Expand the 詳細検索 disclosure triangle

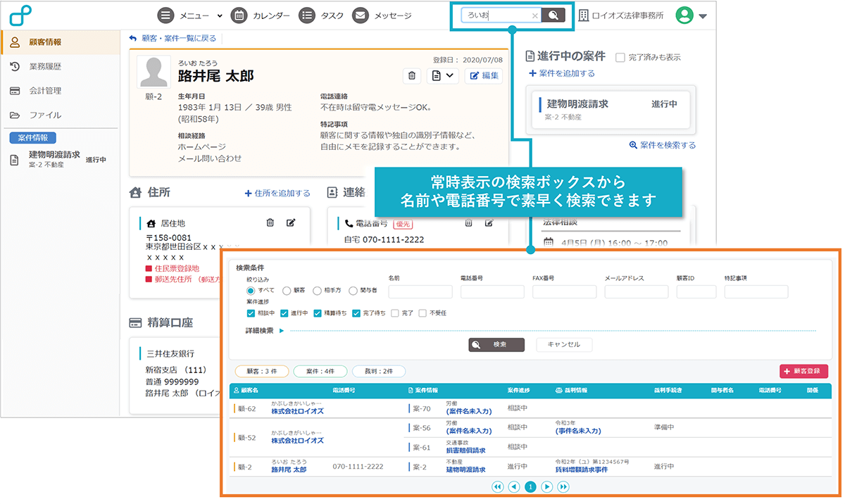(282, 330)
